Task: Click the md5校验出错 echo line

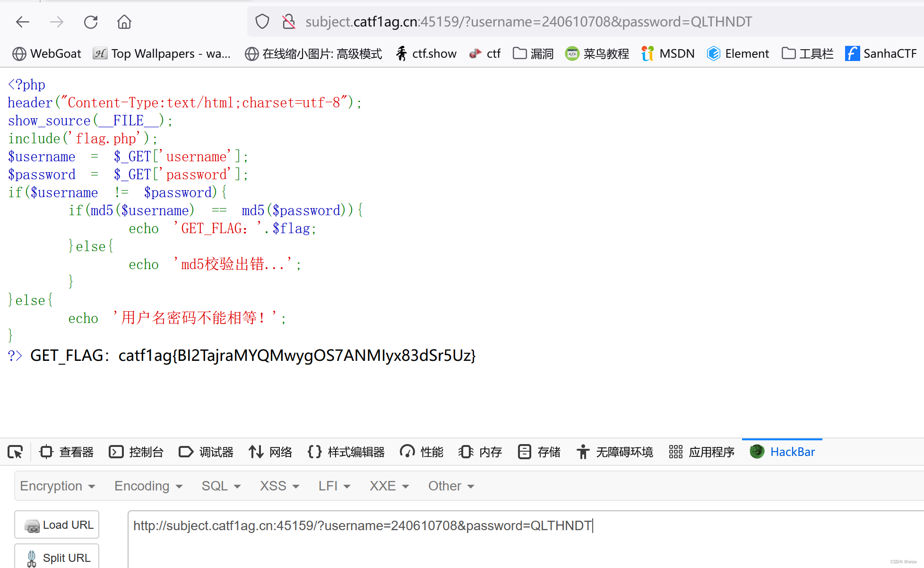Action: point(215,264)
